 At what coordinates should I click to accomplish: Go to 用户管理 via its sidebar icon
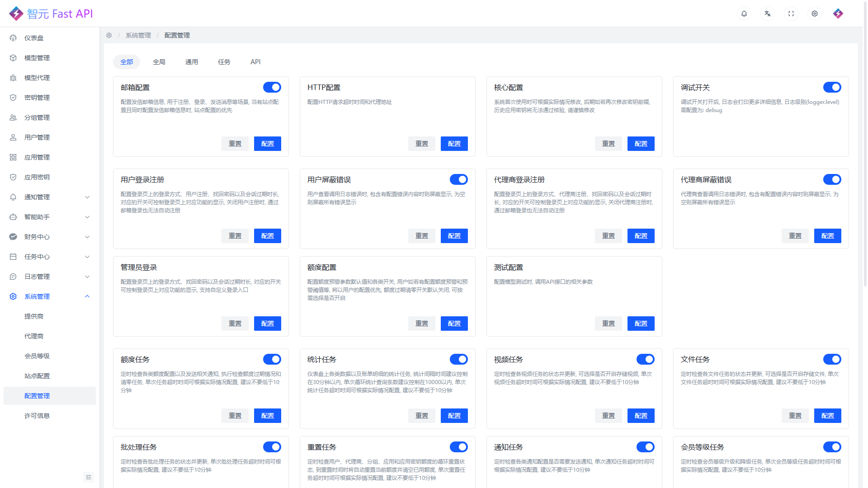coord(37,137)
